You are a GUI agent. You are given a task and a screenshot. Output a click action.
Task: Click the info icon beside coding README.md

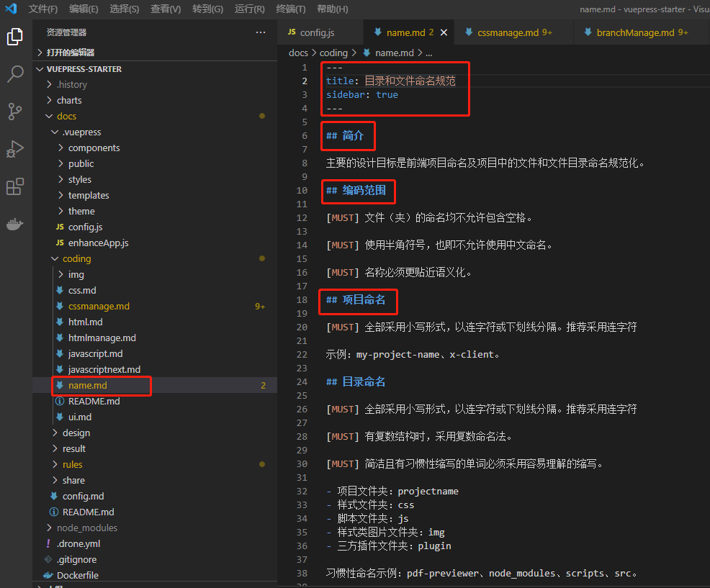59,401
